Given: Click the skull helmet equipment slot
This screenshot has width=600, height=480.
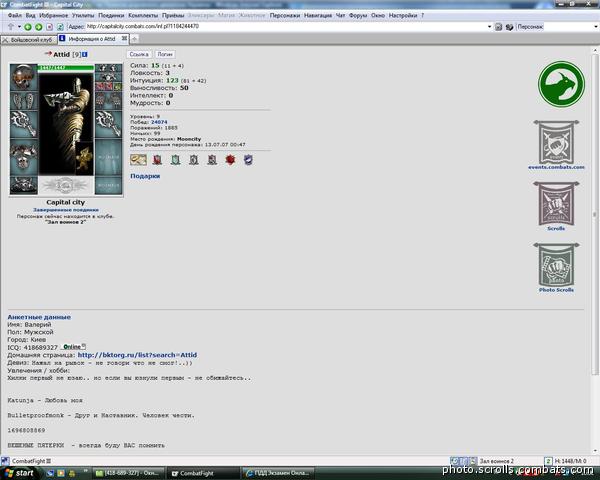Looking at the screenshot, I should (x=24, y=77).
